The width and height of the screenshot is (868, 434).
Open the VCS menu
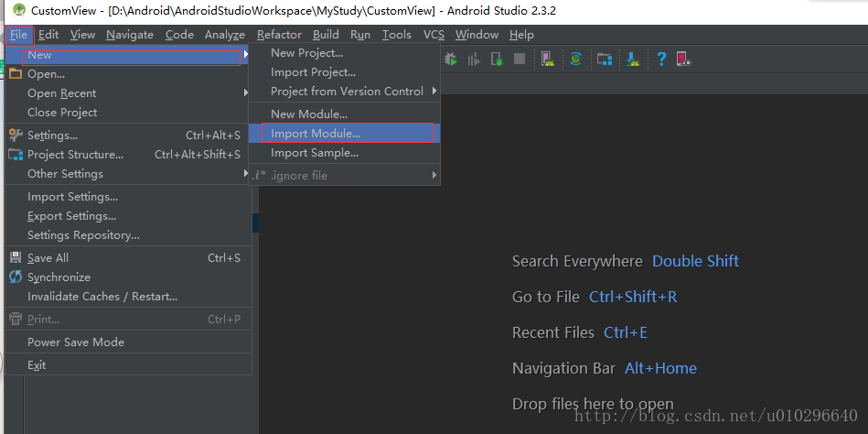[434, 35]
